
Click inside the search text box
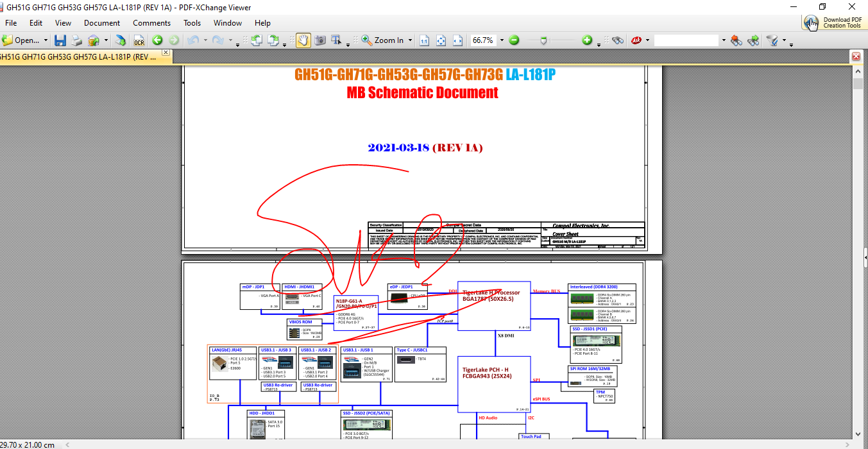pos(686,40)
